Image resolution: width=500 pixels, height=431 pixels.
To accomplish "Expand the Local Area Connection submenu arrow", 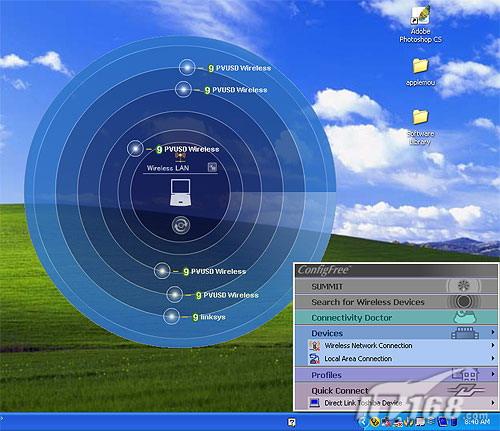I will pyautogui.click(x=492, y=358).
